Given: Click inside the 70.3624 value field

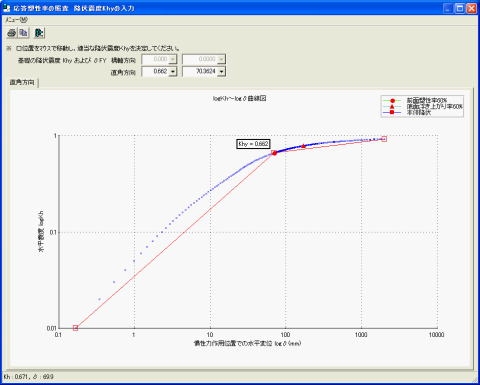Looking at the screenshot, I should coord(200,72).
